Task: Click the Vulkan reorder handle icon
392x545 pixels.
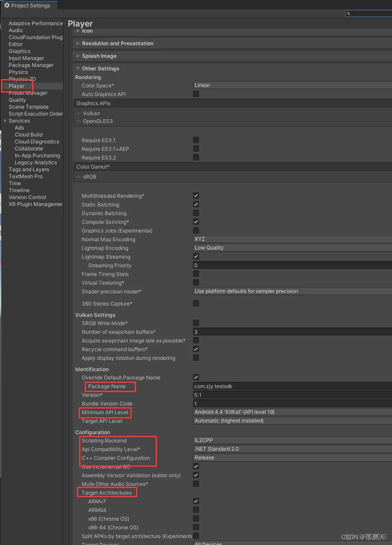Action: 78,113
